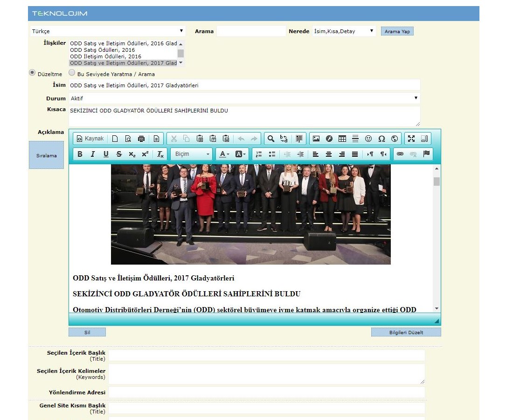
Task: Select ODD Satış ve İletişim Ödülleri, 2016 item
Action: point(123,43)
